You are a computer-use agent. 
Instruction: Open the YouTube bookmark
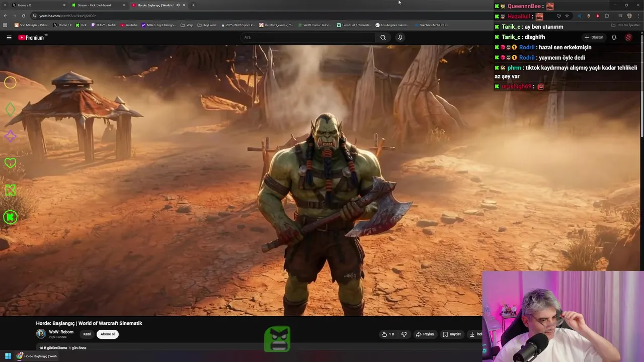tap(128, 25)
